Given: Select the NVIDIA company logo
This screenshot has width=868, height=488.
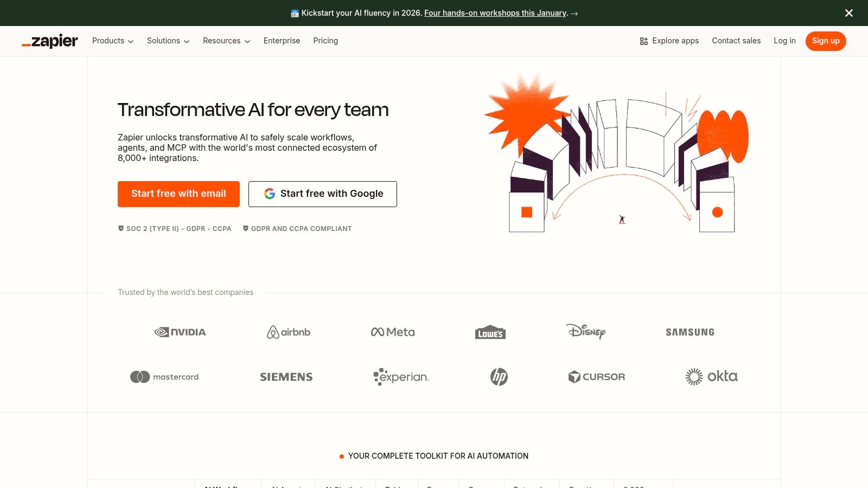Looking at the screenshot, I should 180,332.
